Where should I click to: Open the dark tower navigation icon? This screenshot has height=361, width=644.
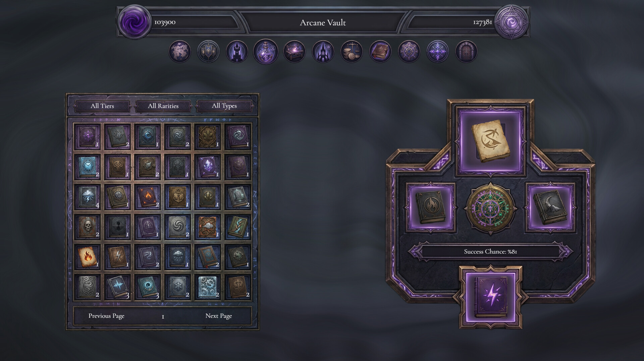click(x=237, y=51)
